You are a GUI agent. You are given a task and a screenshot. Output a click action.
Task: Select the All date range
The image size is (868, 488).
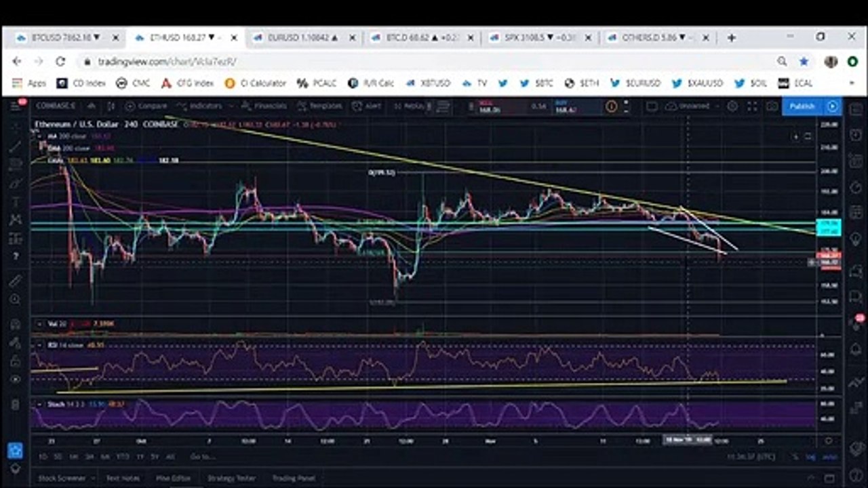tap(170, 457)
